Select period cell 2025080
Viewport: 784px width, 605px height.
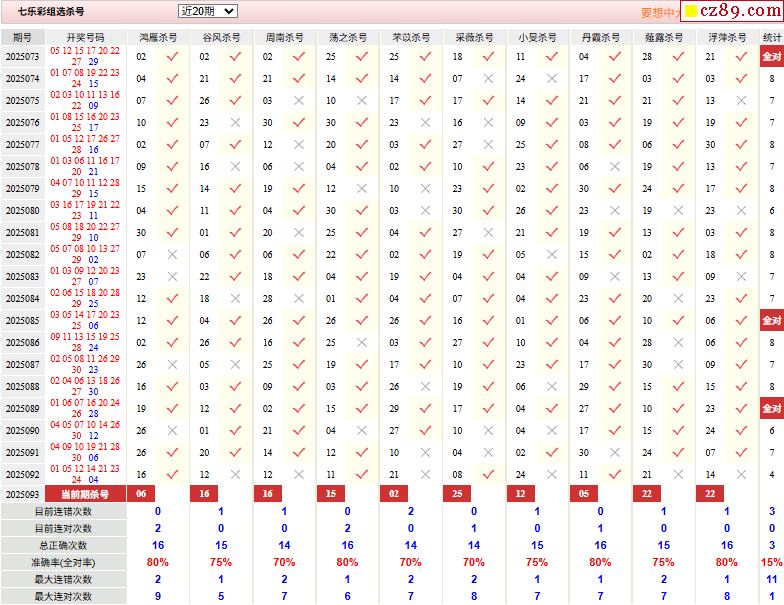pyautogui.click(x=22, y=210)
